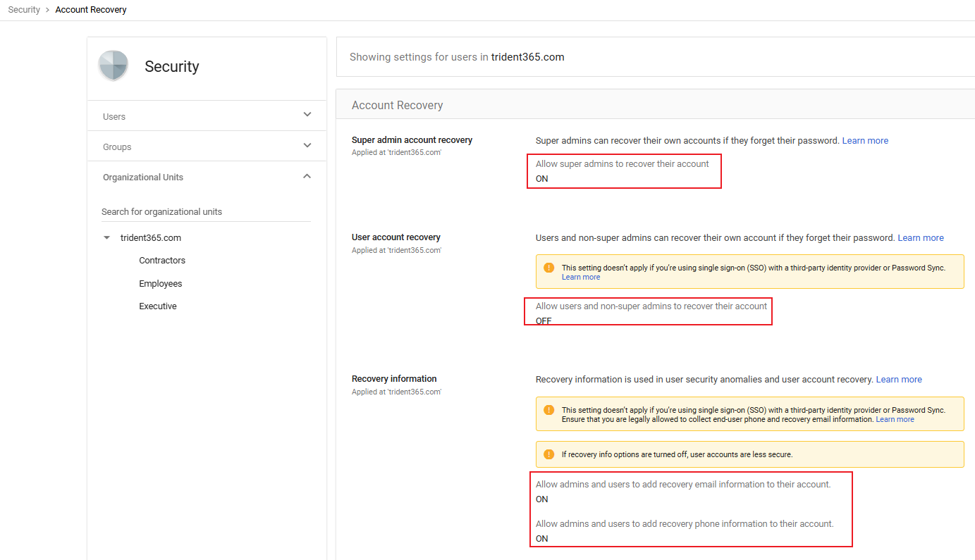Click warning icon in Recovery information SSO notice
Viewport: 975px width, 560px height.
pos(548,409)
